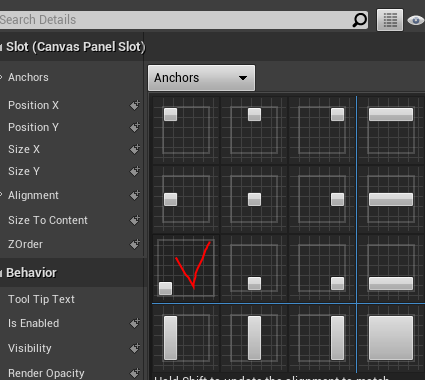
Task: Select bottom horizontal stretch anchor preset
Action: click(391, 268)
